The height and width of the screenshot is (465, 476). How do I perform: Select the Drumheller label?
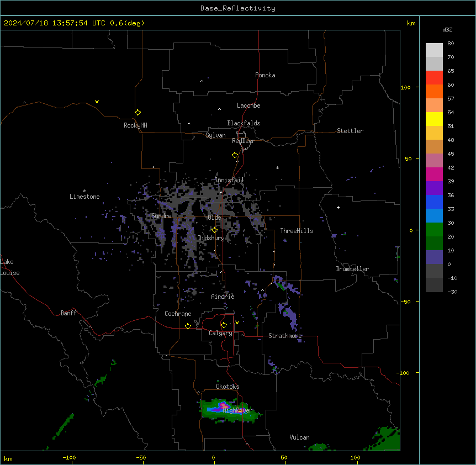point(352,269)
